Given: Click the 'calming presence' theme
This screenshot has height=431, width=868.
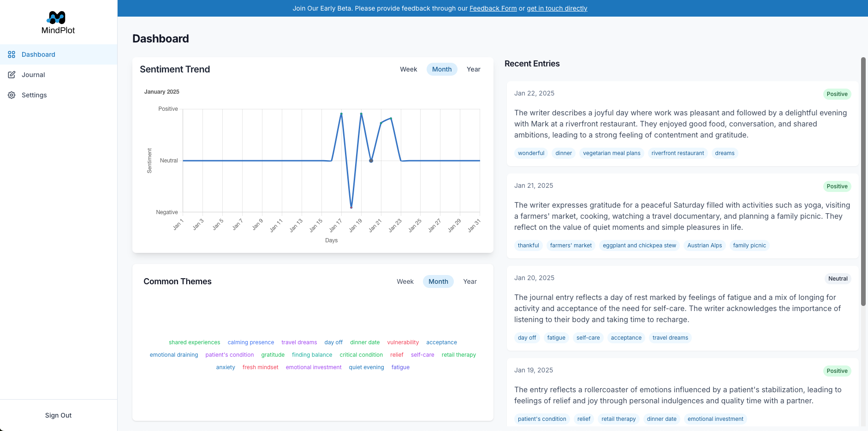Looking at the screenshot, I should (251, 342).
